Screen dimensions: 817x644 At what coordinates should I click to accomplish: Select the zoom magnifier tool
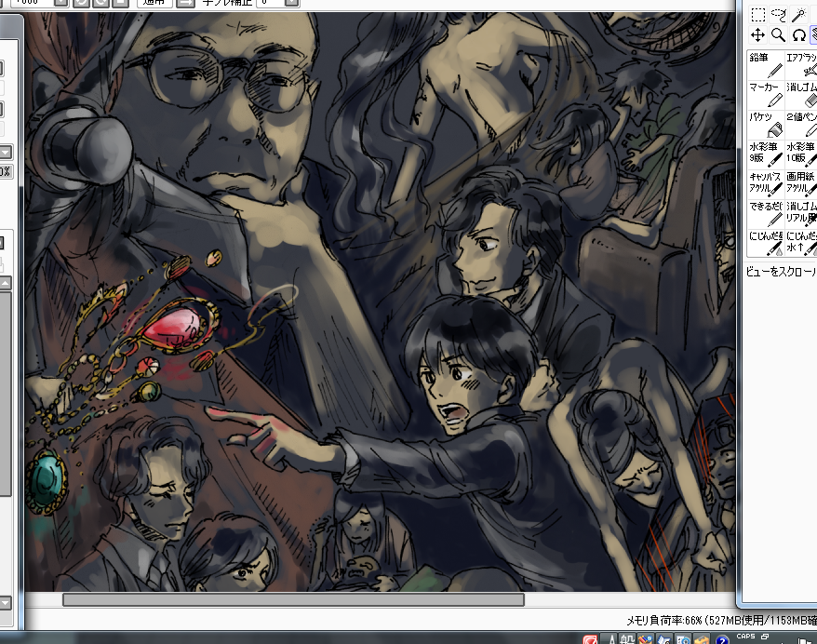[x=778, y=35]
